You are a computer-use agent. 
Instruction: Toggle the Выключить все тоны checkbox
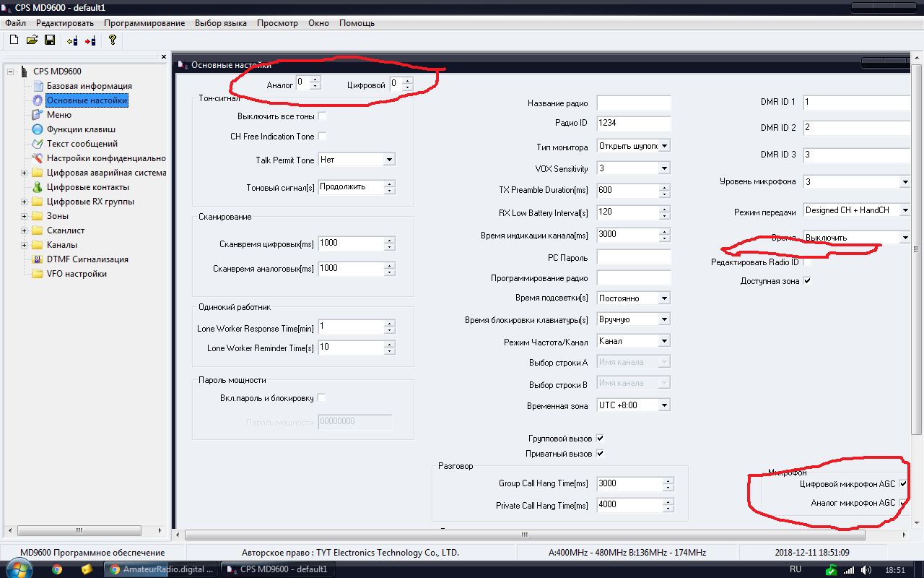[322, 116]
